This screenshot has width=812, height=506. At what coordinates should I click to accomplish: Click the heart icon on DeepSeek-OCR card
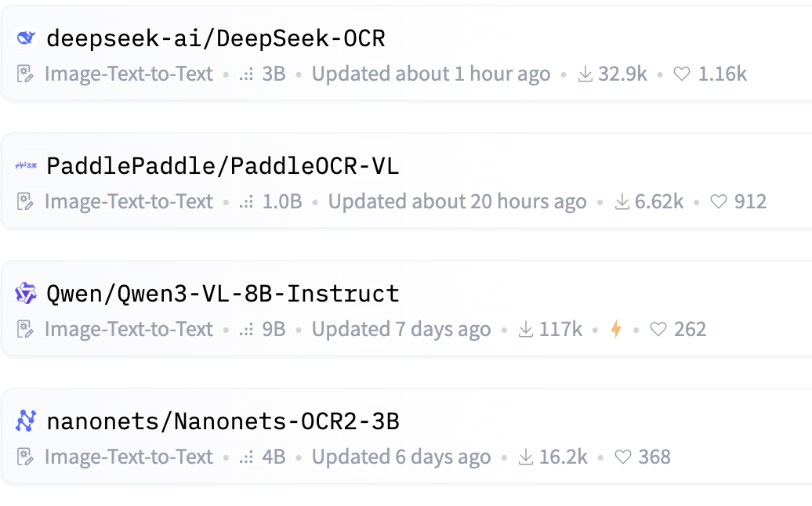pyautogui.click(x=682, y=74)
